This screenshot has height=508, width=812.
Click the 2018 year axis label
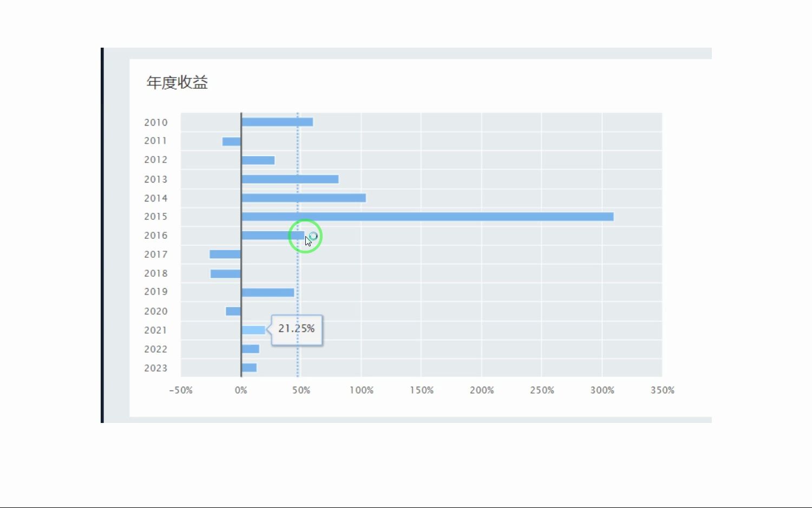pyautogui.click(x=156, y=273)
